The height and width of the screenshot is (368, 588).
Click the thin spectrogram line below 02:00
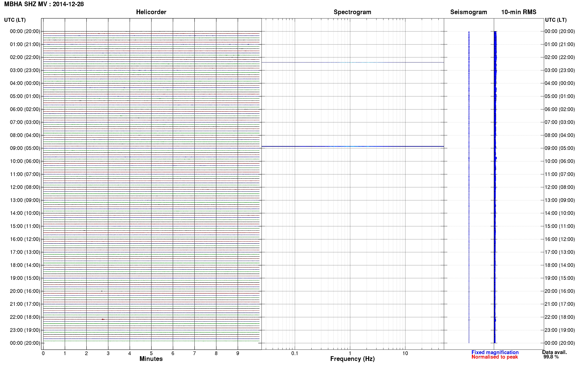click(x=353, y=62)
